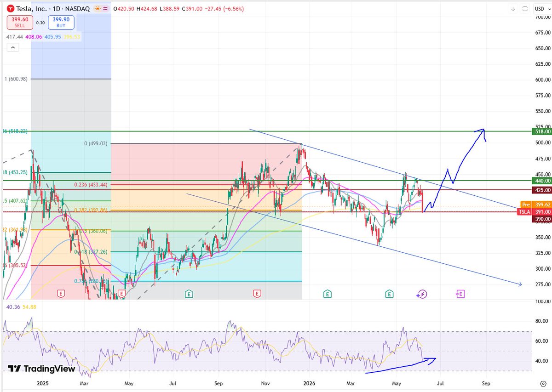Collapse the indicator legend with the chevron
Image resolution: width=552 pixels, height=392 pixels.
(12, 47)
